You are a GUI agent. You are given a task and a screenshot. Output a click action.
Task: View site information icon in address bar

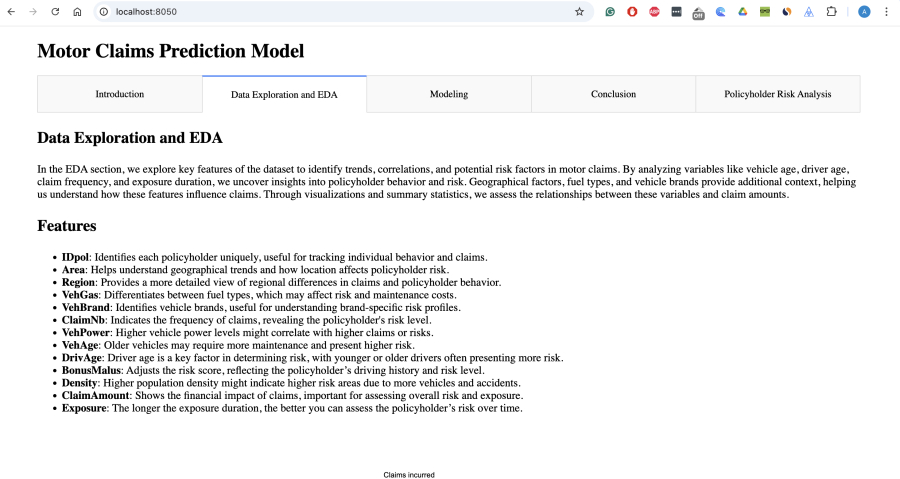point(104,12)
